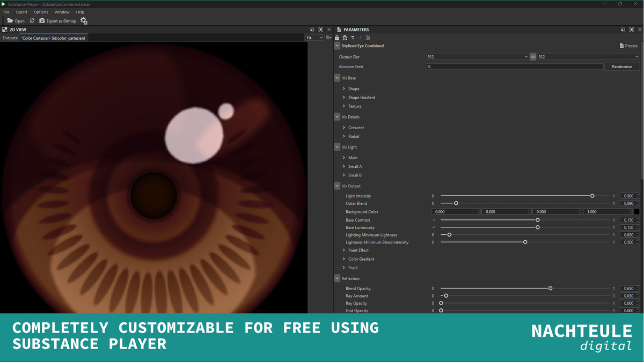This screenshot has height=362, width=644.
Task: Click the Base Luminosity slider handle
Action: [x=538, y=227]
